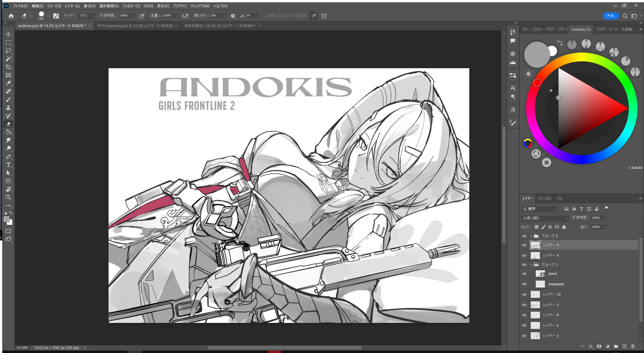Open the フィルター(T) menu

(x=131, y=6)
